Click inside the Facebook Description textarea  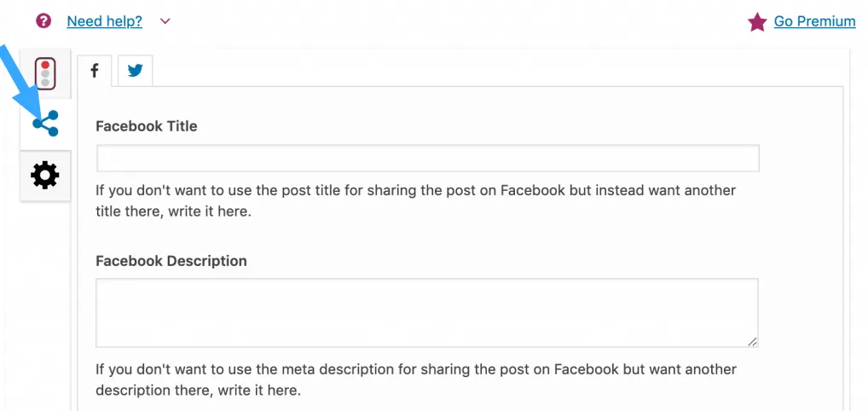pyautogui.click(x=426, y=312)
